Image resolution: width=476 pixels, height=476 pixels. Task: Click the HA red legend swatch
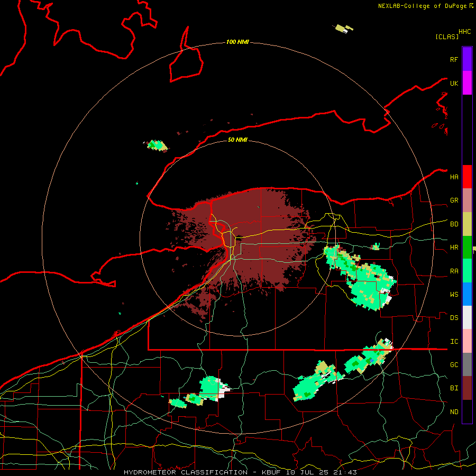(467, 177)
